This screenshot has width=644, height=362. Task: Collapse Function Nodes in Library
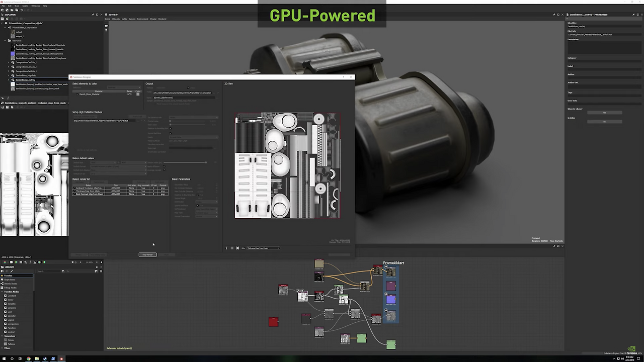(x=3, y=292)
